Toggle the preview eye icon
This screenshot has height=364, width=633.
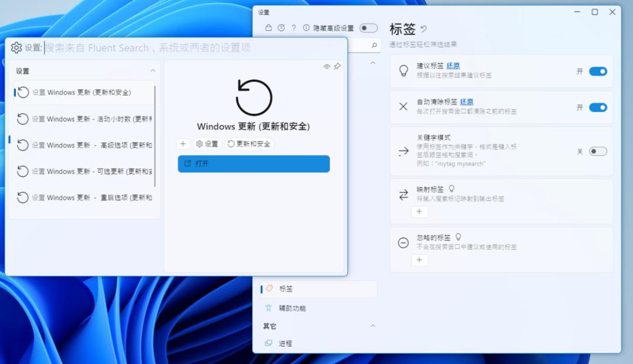[x=326, y=67]
